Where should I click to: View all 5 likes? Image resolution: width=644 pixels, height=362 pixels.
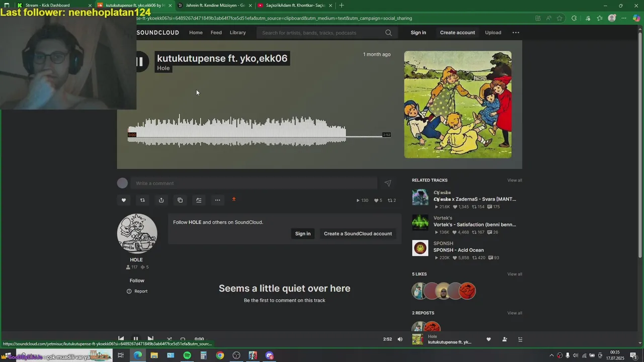tap(515, 275)
